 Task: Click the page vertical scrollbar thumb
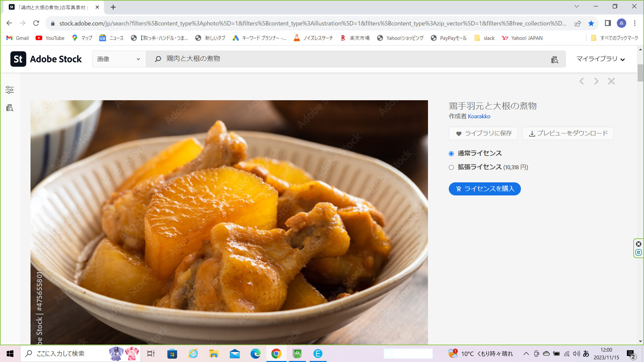(640, 73)
